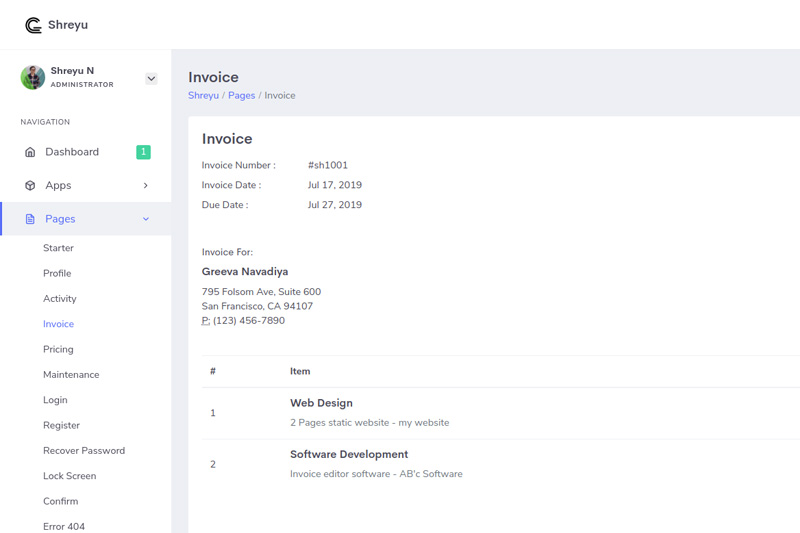Collapse the Pages menu chevron
The image size is (800, 533).
(x=146, y=219)
